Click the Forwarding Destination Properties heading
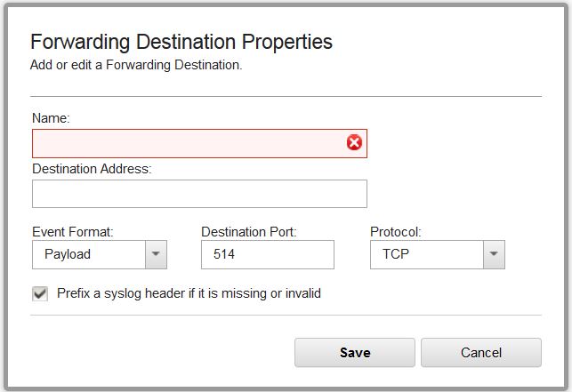The height and width of the screenshot is (392, 572). coord(181,42)
